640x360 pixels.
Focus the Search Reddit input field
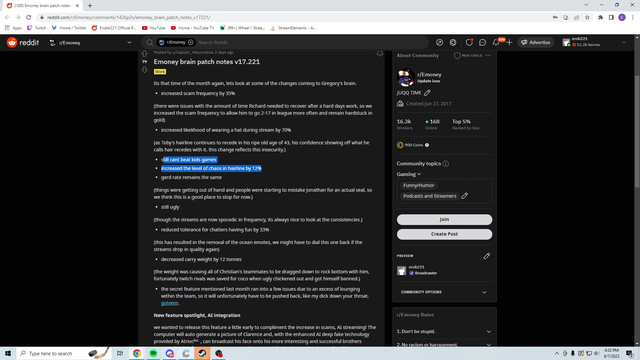[x=310, y=42]
